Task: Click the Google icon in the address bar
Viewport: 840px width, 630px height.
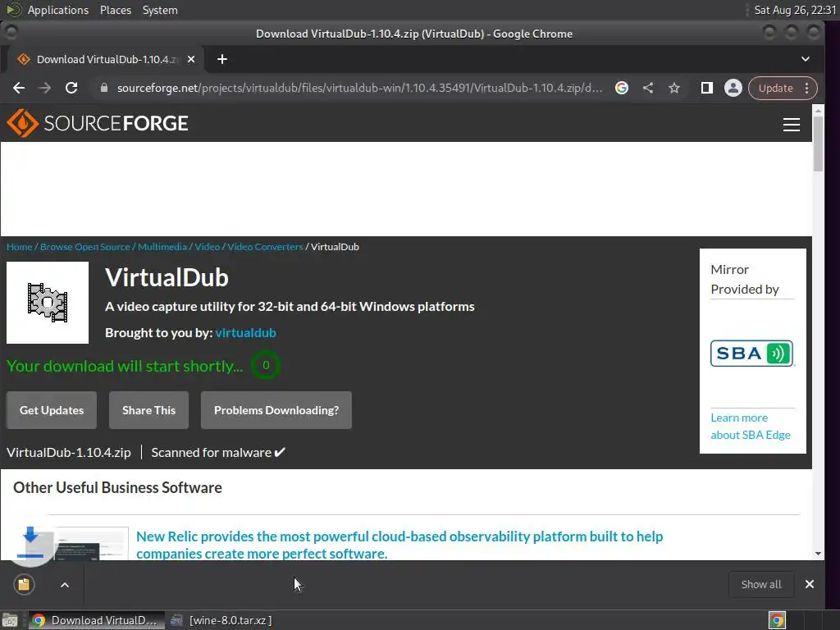Action: click(x=622, y=89)
